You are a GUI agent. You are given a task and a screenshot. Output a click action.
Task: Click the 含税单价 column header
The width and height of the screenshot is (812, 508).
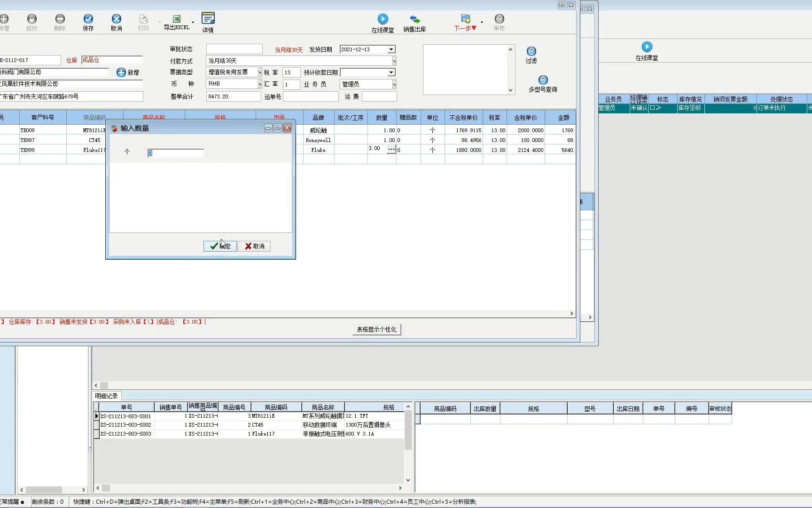point(525,118)
